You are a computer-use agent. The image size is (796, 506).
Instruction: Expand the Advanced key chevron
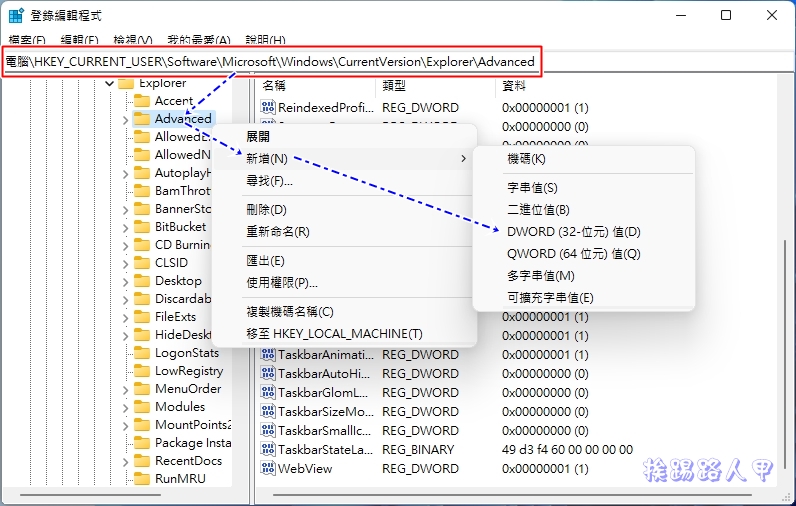(125, 120)
